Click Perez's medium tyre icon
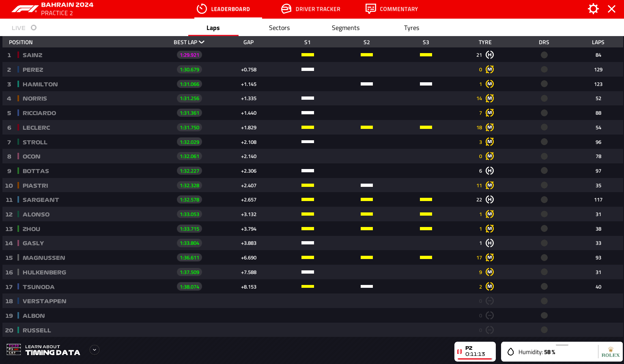 pyautogui.click(x=490, y=69)
